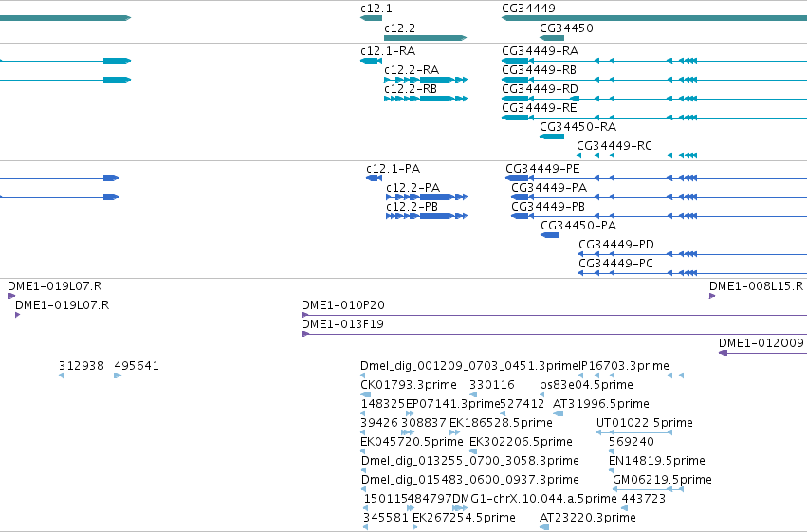This screenshot has width=807, height=532.
Task: Select the 148325 feature label
Action: [x=383, y=404]
